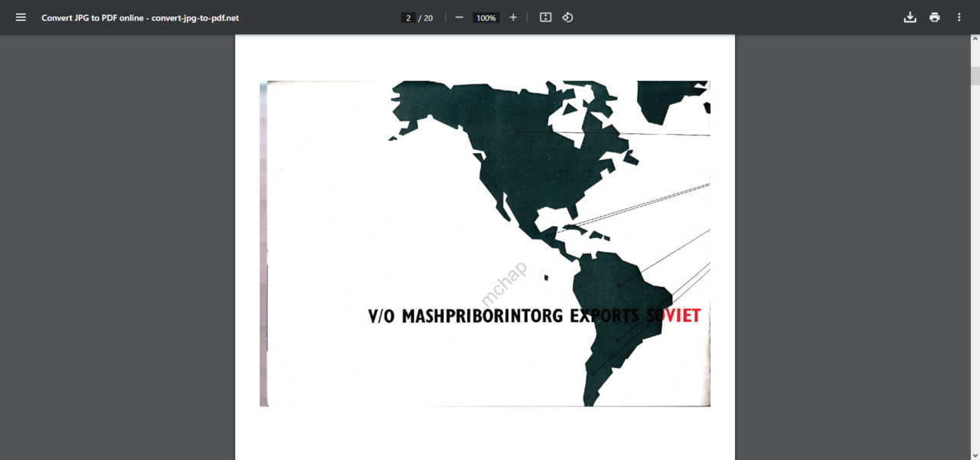
Task: Toggle the sidebar with the hamburger menu
Action: click(21, 18)
